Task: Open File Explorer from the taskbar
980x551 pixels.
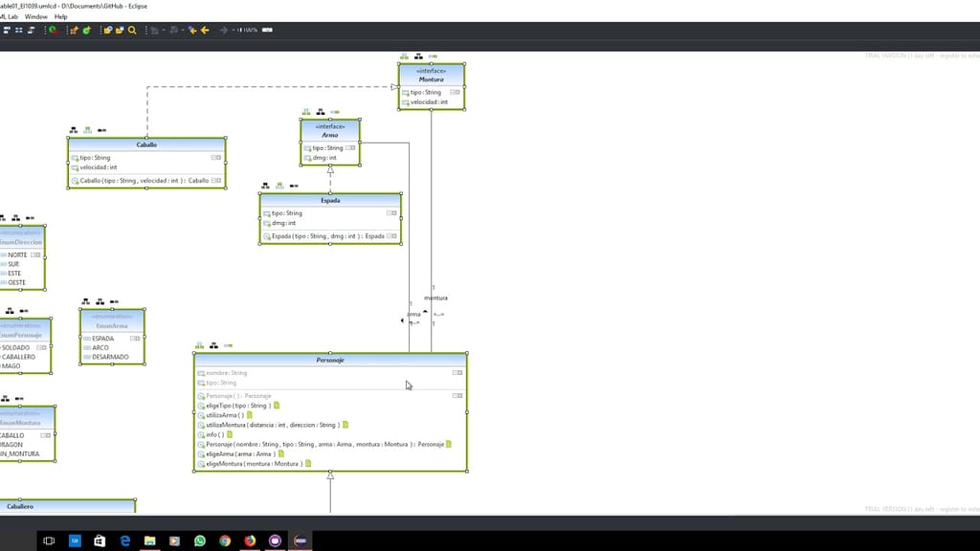Action: point(149,541)
